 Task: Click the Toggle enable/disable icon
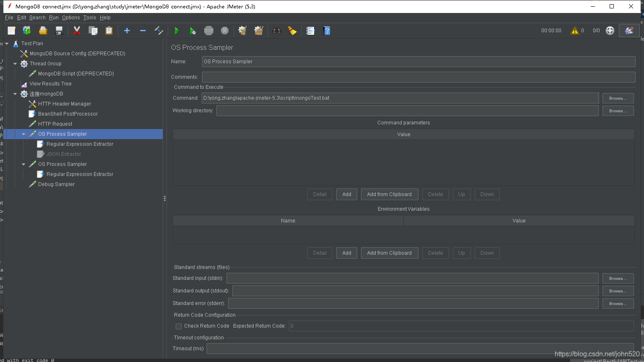(x=158, y=31)
